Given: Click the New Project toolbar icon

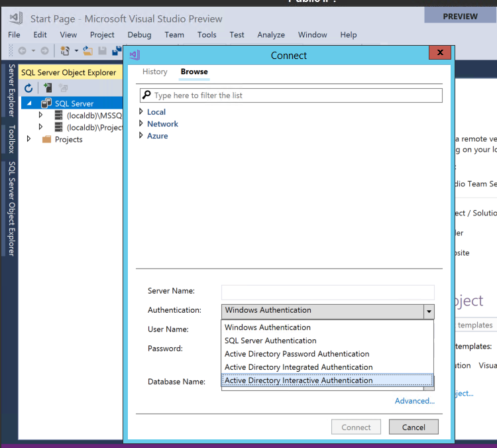Looking at the screenshot, I should [x=65, y=51].
